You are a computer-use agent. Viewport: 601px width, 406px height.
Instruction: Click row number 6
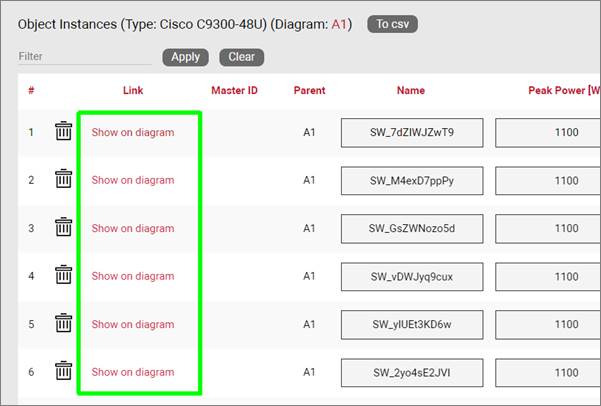tap(31, 372)
